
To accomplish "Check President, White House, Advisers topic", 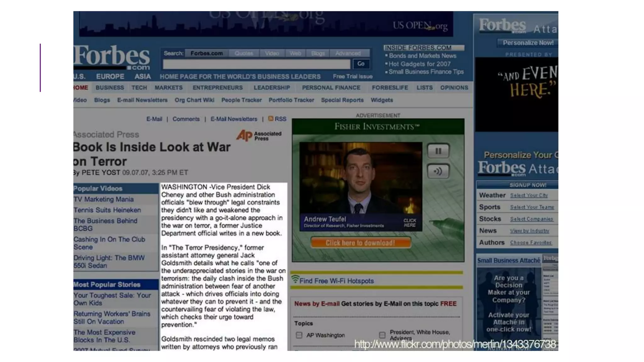I will 382,335.
